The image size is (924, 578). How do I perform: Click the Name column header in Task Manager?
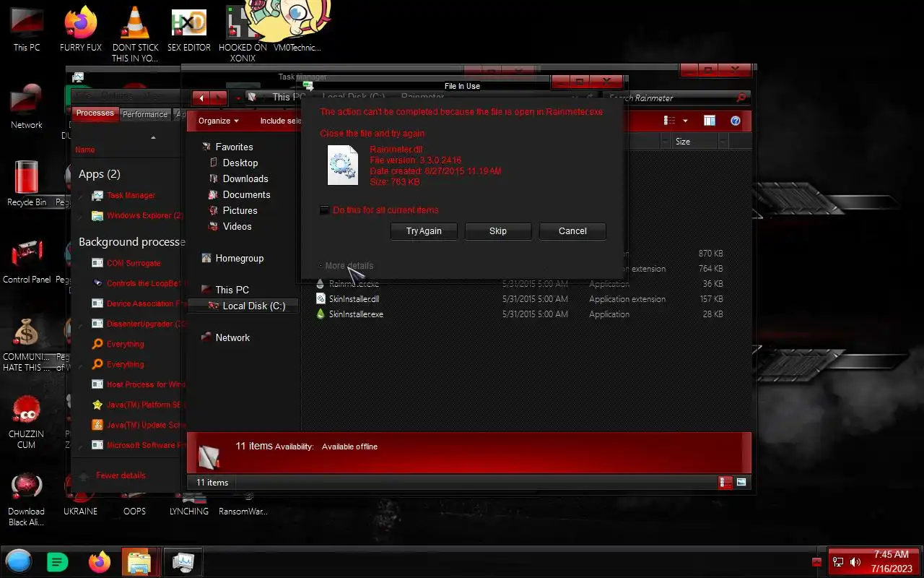(x=85, y=150)
